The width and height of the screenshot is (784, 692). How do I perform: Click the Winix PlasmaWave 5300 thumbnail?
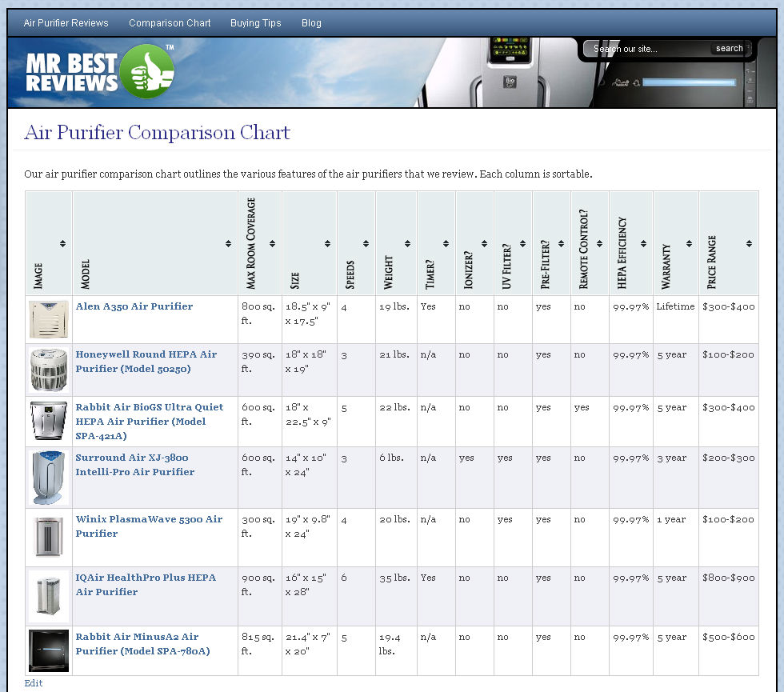[49, 537]
